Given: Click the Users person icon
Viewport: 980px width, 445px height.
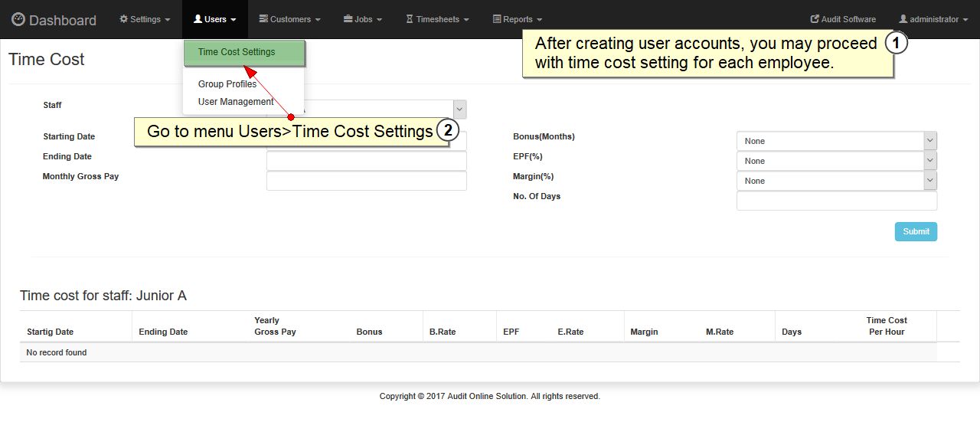Looking at the screenshot, I should coord(198,19).
